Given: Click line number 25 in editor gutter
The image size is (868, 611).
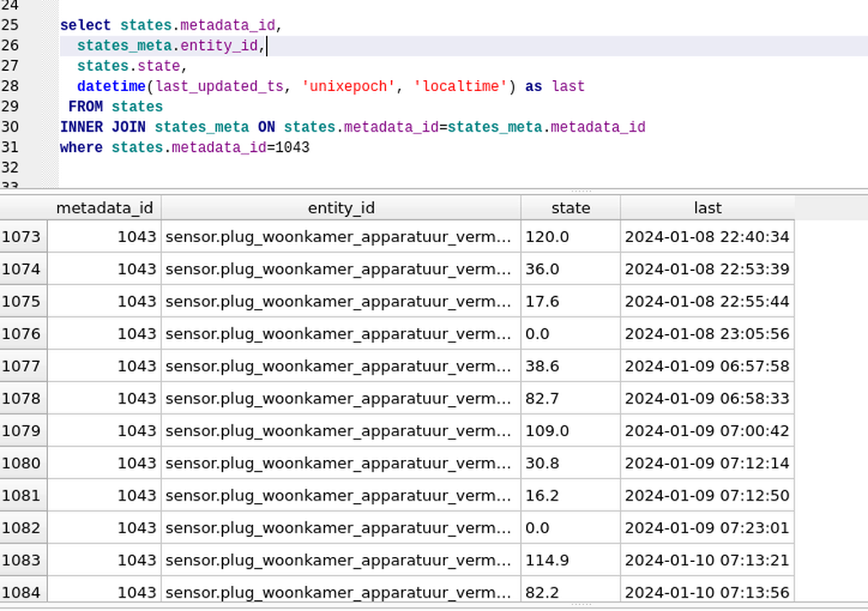Looking at the screenshot, I should click(10, 25).
